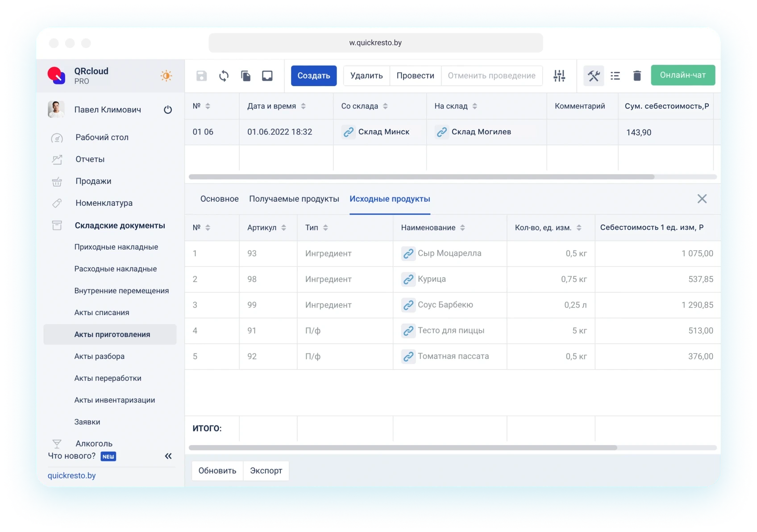Click the lower table horizontal scrollbar
The width and height of the screenshot is (757, 532).
(x=403, y=448)
